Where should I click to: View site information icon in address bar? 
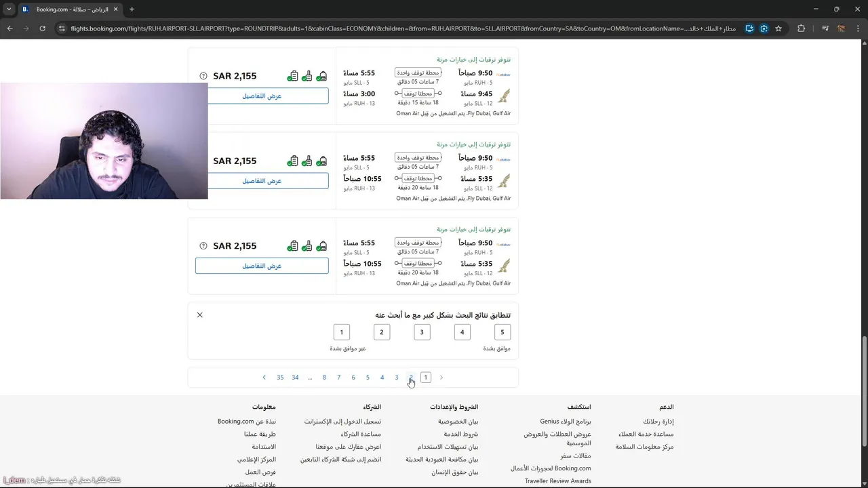point(62,28)
